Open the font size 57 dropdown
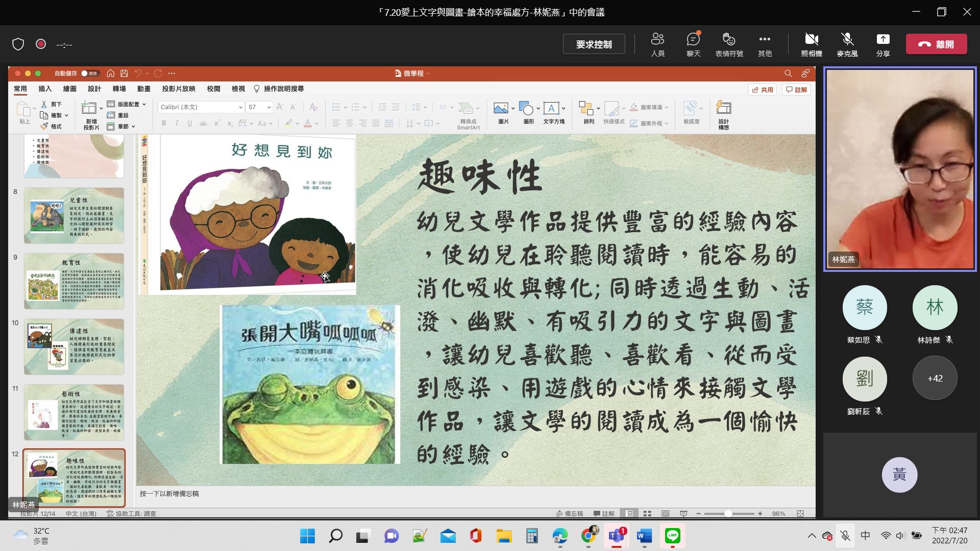 point(268,107)
